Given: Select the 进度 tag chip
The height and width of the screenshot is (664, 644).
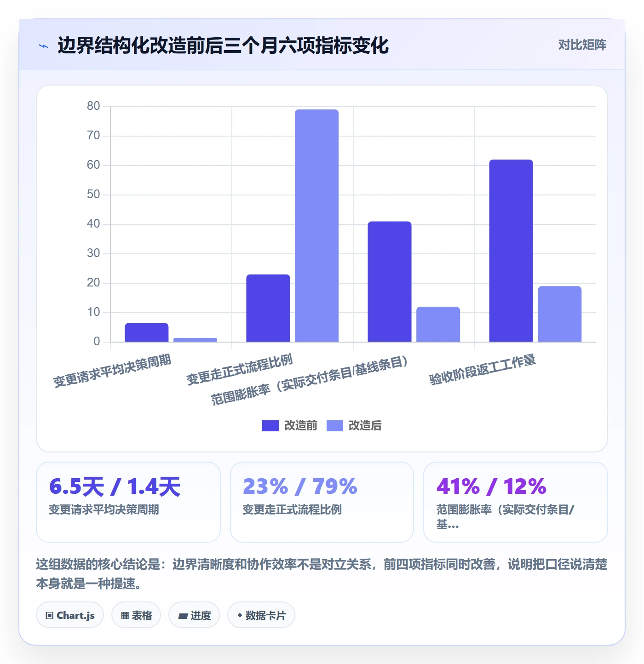Looking at the screenshot, I should pos(194,615).
